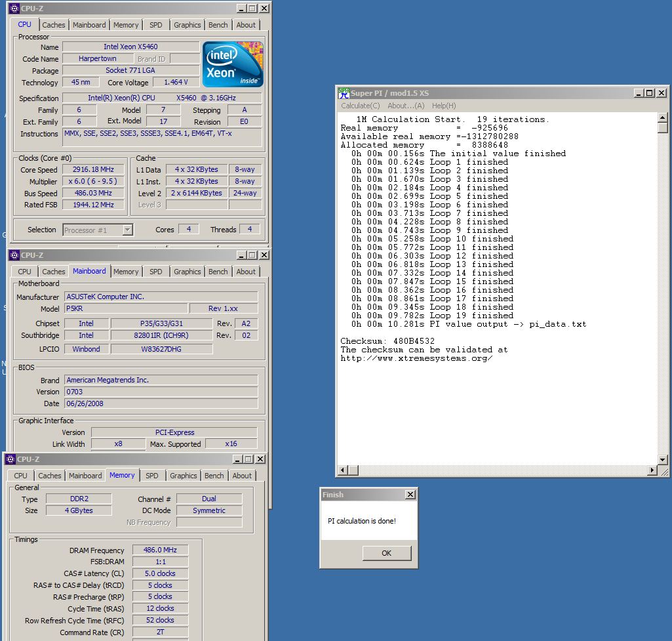Screen dimensions: 672x641
Task: Click the BIOS brand 'American Megatrends Inc.'
Action: click(161, 380)
